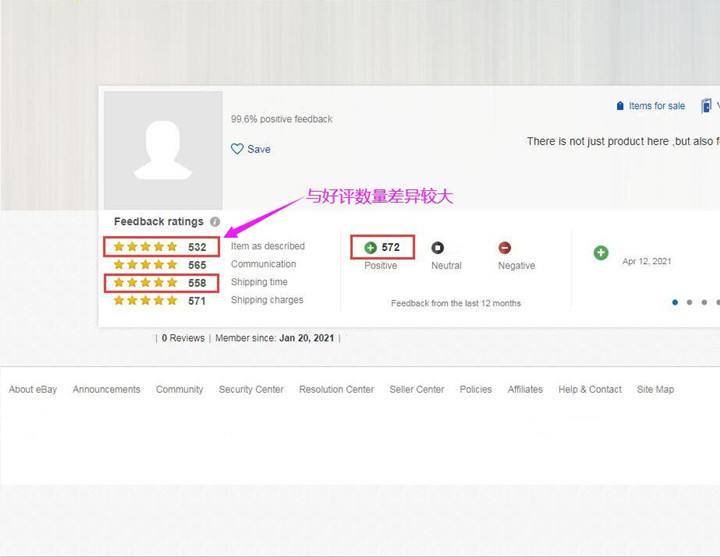The height and width of the screenshot is (557, 720).
Task: Open Community footer link
Action: click(x=180, y=389)
